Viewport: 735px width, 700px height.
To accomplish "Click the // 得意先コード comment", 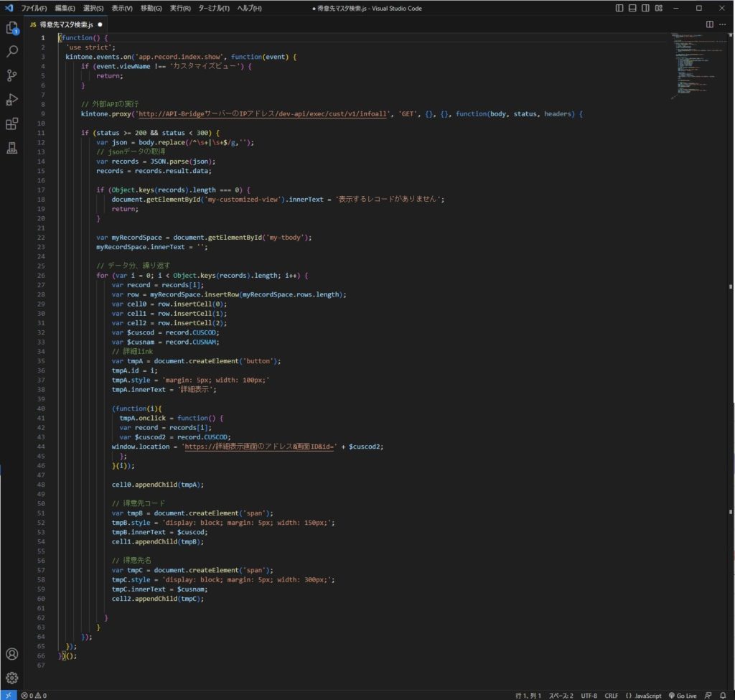I will (139, 503).
